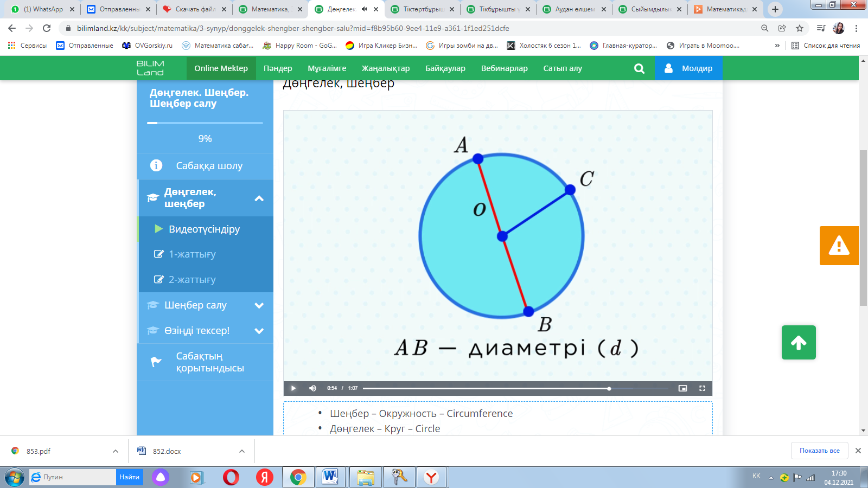Viewport: 868px width, 488px height.
Task: Click the green scroll-to-top arrow button
Action: coord(799,343)
